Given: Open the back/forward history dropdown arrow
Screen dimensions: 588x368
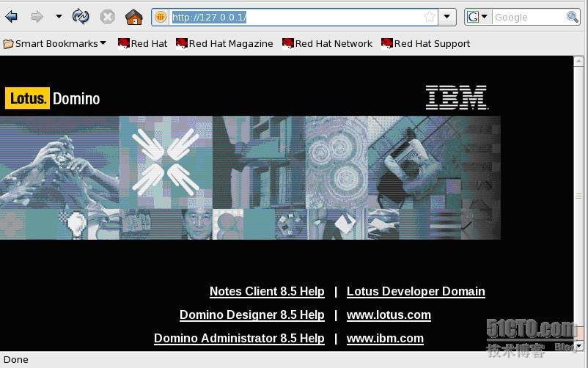Looking at the screenshot, I should (x=59, y=17).
